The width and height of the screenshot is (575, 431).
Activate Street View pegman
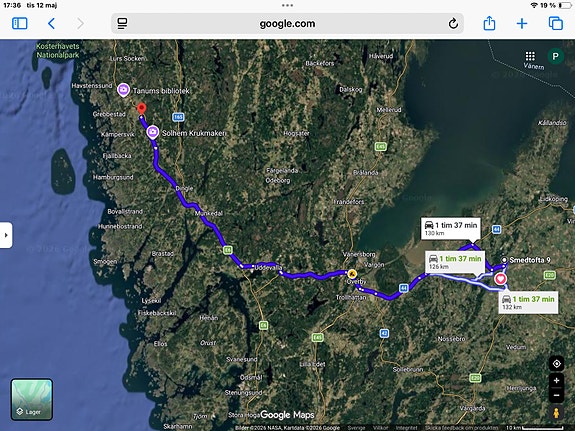pos(556,413)
